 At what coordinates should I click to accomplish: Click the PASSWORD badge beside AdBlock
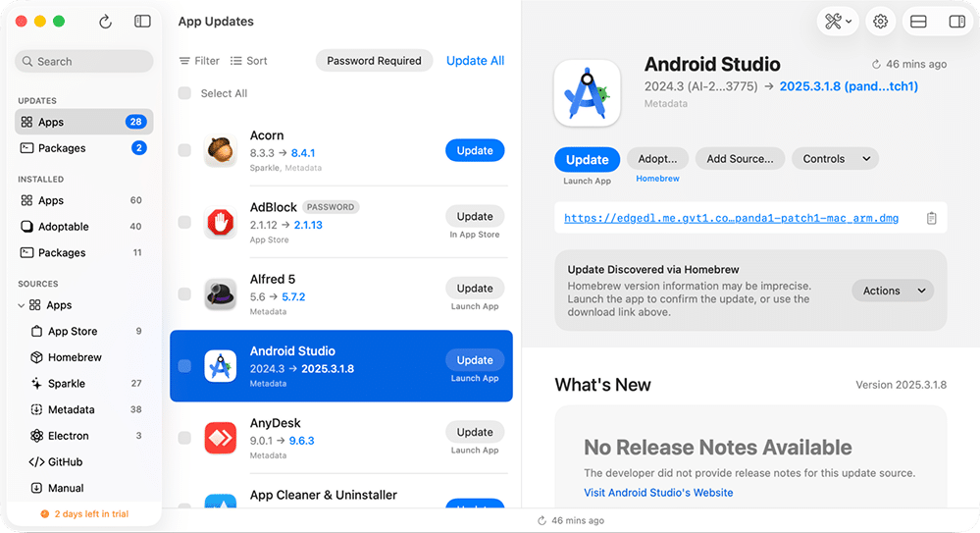tap(331, 207)
